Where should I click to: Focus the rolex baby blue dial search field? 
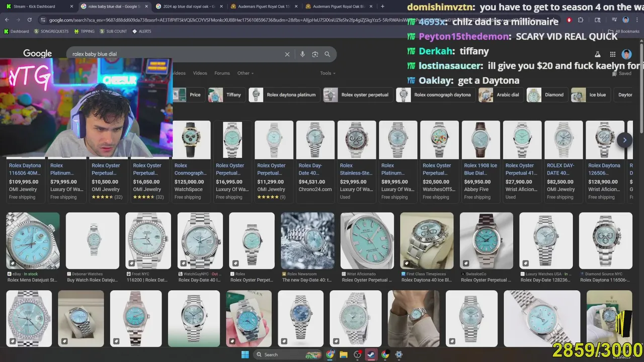click(176, 54)
